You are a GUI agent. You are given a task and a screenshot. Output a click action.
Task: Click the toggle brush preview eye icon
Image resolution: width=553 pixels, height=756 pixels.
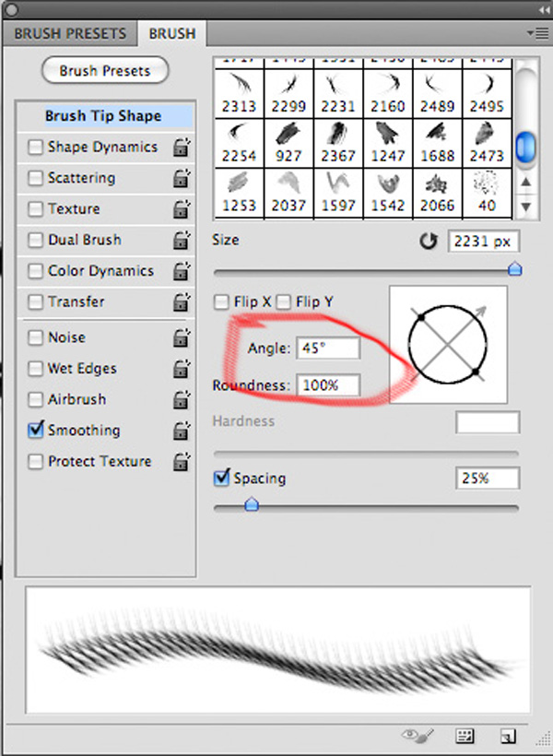418,736
